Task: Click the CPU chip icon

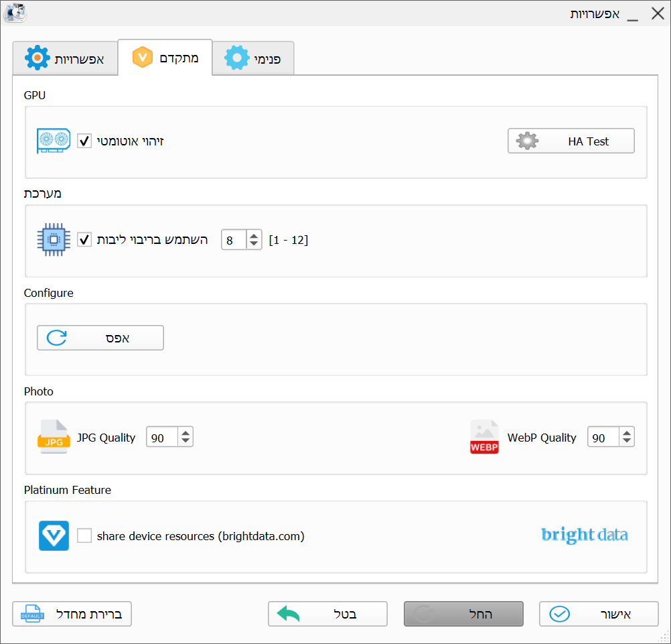Action: pyautogui.click(x=54, y=240)
